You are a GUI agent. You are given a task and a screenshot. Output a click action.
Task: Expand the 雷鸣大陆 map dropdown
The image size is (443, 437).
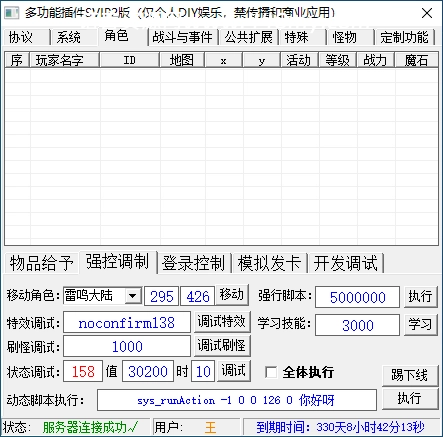[133, 296]
